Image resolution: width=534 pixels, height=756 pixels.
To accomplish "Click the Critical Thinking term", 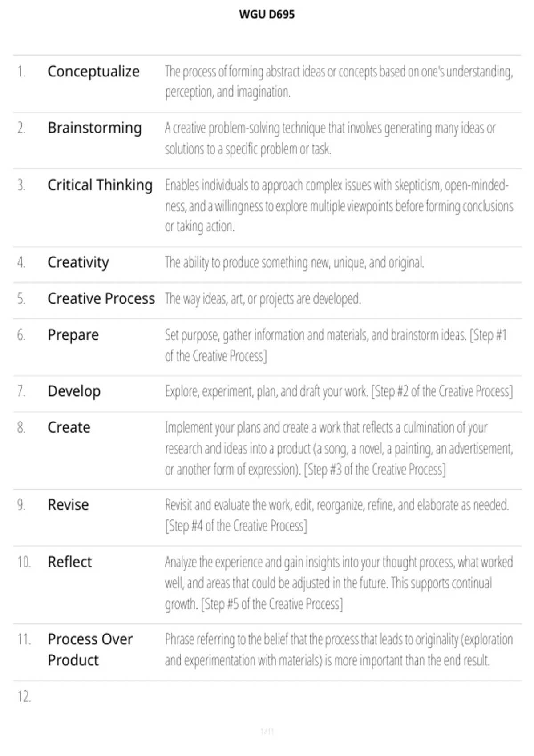I will coord(100,185).
